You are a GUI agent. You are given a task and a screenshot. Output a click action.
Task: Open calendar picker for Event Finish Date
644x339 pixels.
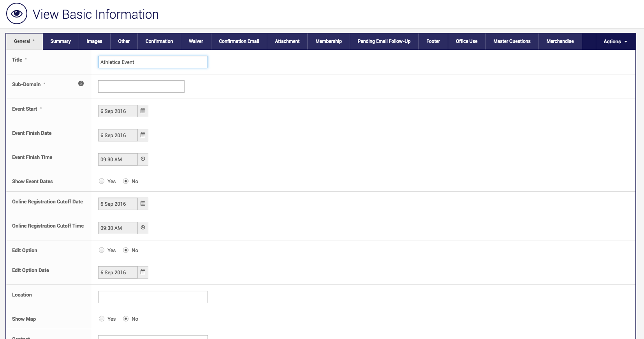point(143,135)
